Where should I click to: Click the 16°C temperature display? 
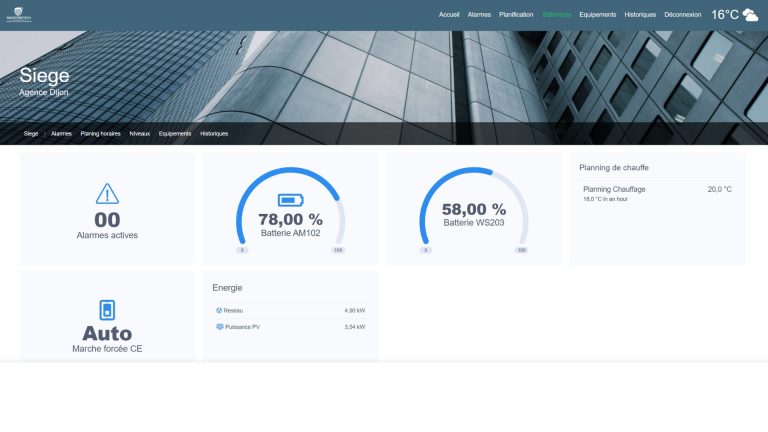724,15
